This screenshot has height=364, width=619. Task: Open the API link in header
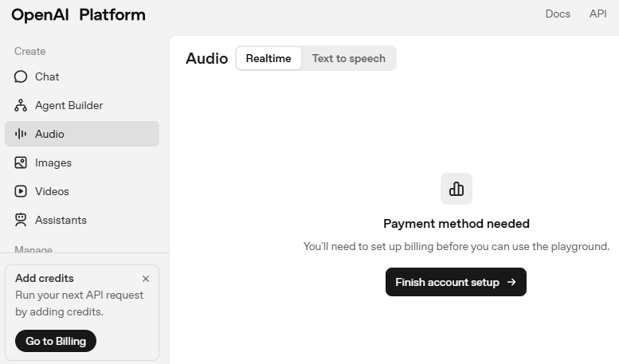(x=597, y=14)
